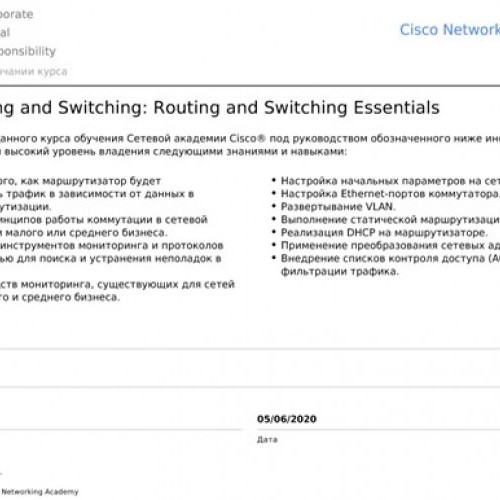Click the Networking Academy footer text

[39, 492]
